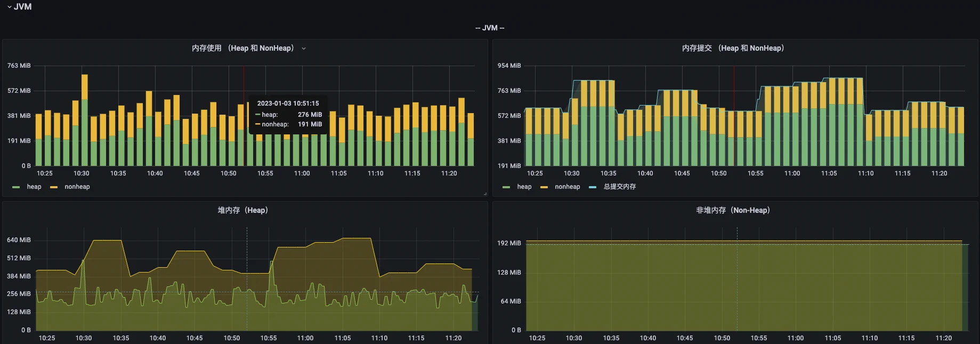Select the nonheap label in 内存提交 legend
980x344 pixels.
tap(567, 187)
